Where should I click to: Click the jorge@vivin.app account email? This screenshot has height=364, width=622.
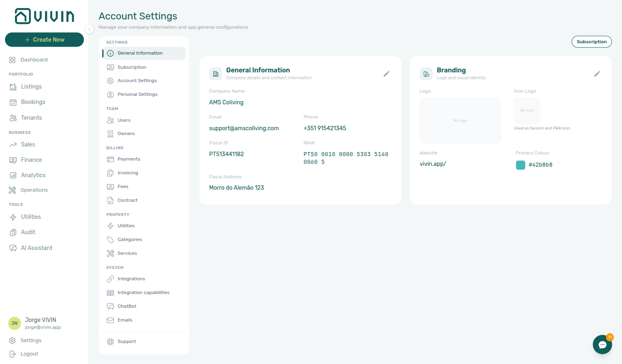pyautogui.click(x=43, y=328)
